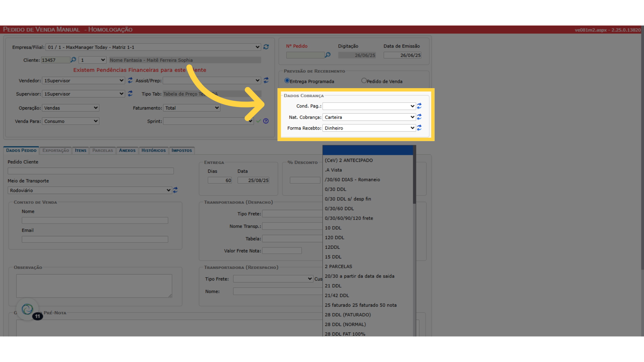
Task: Click the refresh icon beside Assist/Prep dropdown
Action: click(x=266, y=80)
